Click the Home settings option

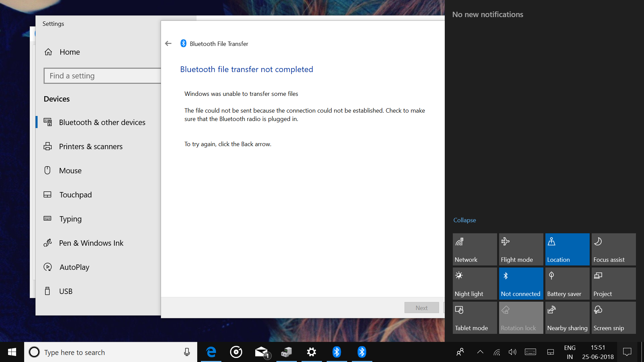[x=70, y=52]
